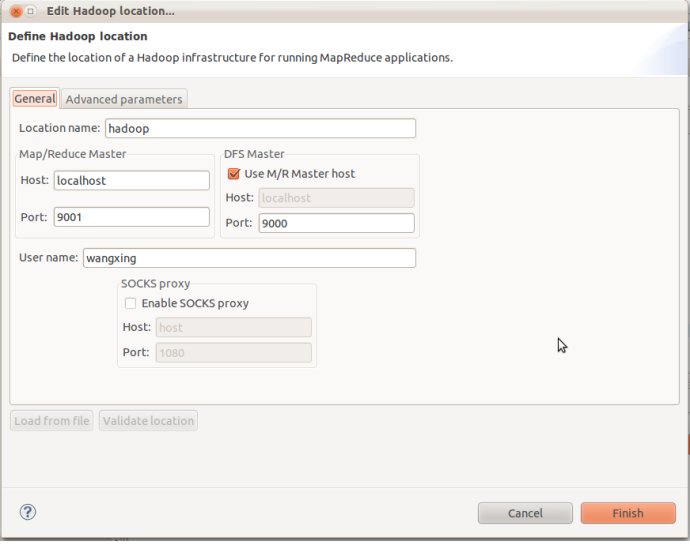Close the Edit Hadoop location dialog
Image resolution: width=690 pixels, height=545 pixels.
[16, 11]
